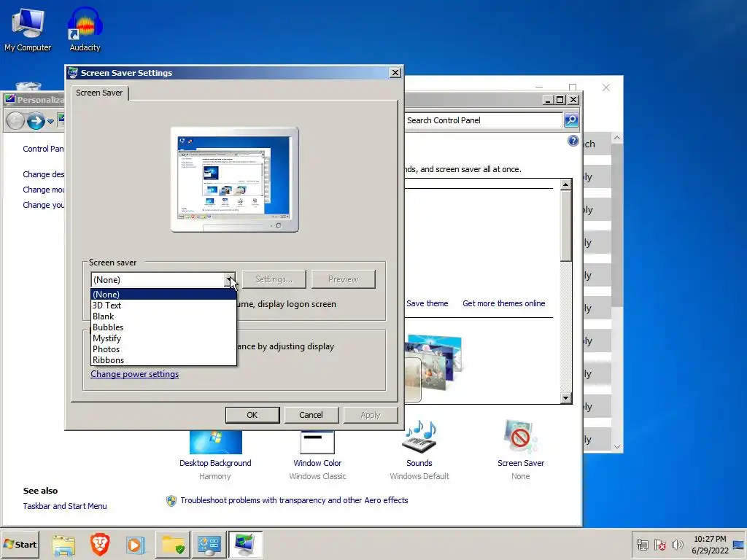Click the folder with green shield taskbar icon
The width and height of the screenshot is (747, 560).
172,545
